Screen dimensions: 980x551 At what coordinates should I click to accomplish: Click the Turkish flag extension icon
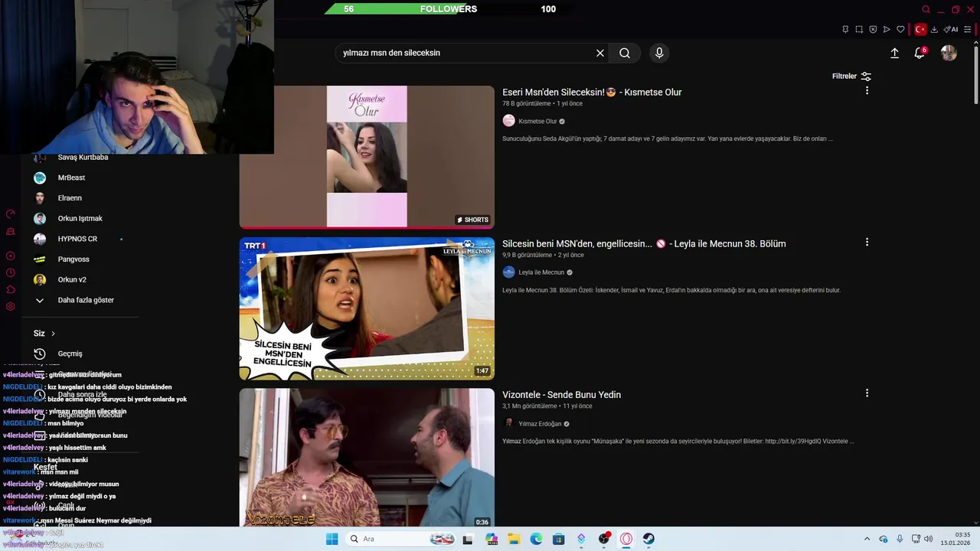point(920,30)
